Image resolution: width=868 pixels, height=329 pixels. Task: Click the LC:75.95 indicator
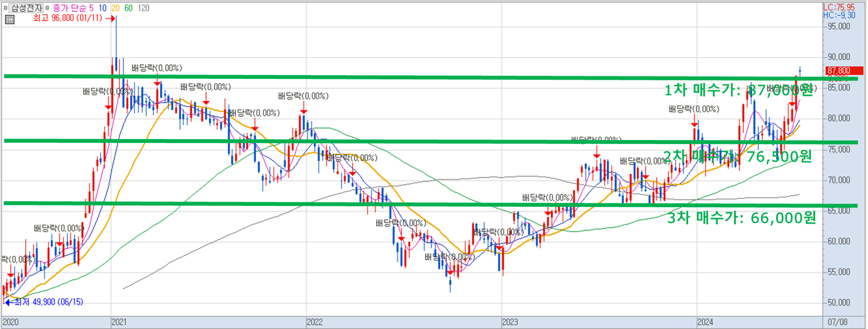coord(838,7)
